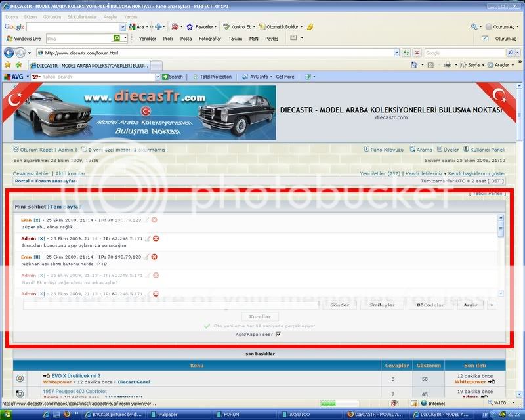Click the empty new tab button
This screenshot has width=525, height=420.
pos(156,66)
